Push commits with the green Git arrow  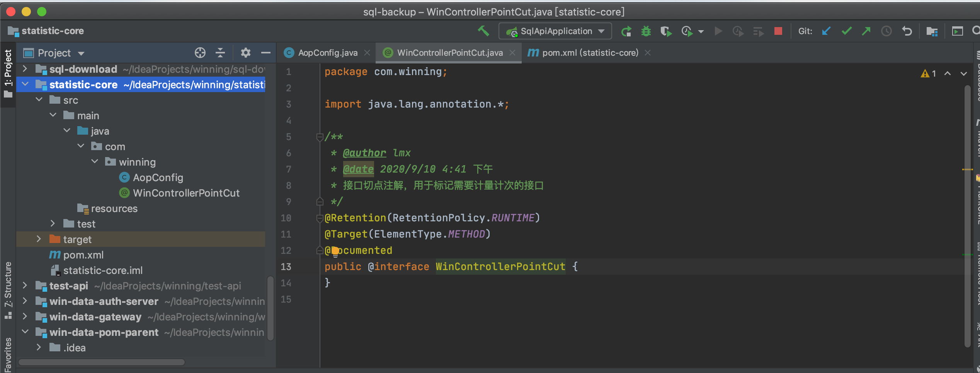866,31
